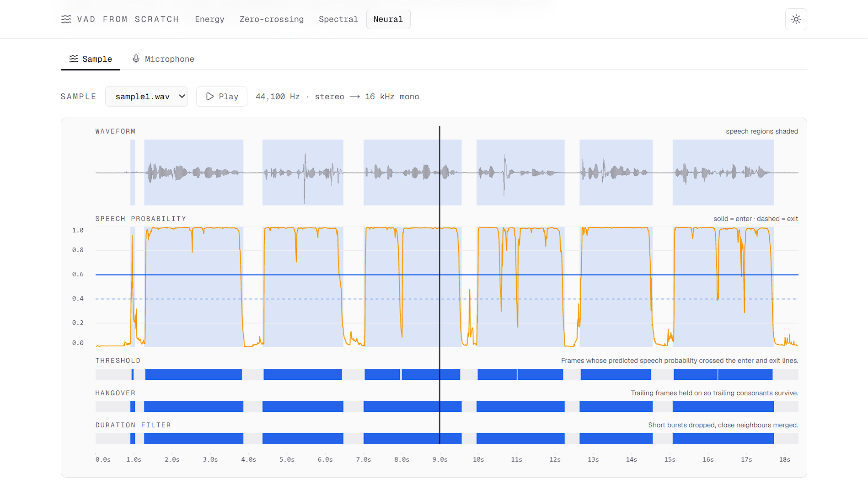This screenshot has height=485, width=868.
Task: Open the Energy page
Action: [x=209, y=19]
